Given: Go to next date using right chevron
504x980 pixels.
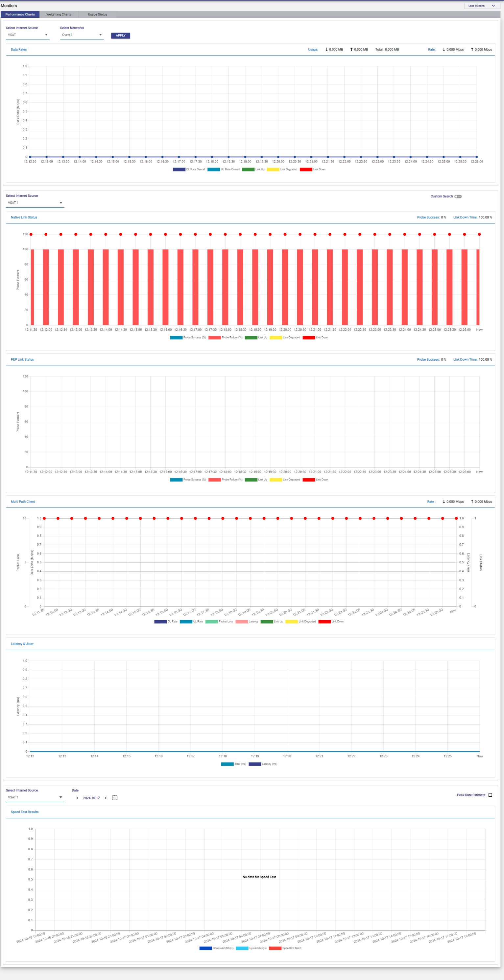Looking at the screenshot, I should pyautogui.click(x=106, y=798).
